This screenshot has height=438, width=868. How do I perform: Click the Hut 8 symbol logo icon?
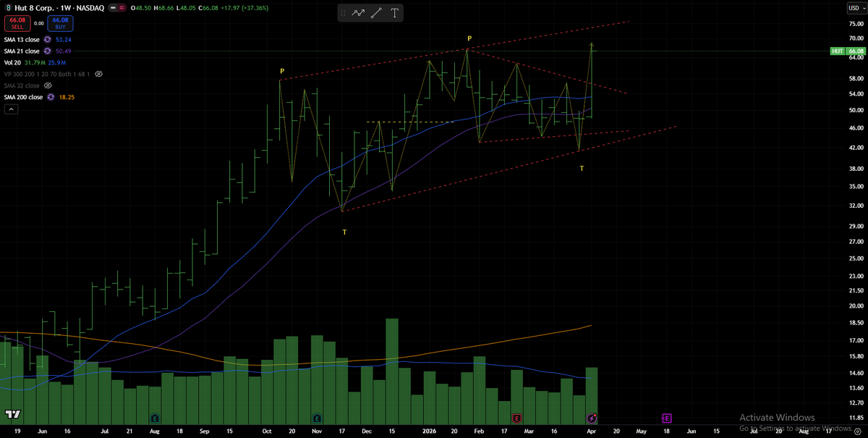pos(7,7)
